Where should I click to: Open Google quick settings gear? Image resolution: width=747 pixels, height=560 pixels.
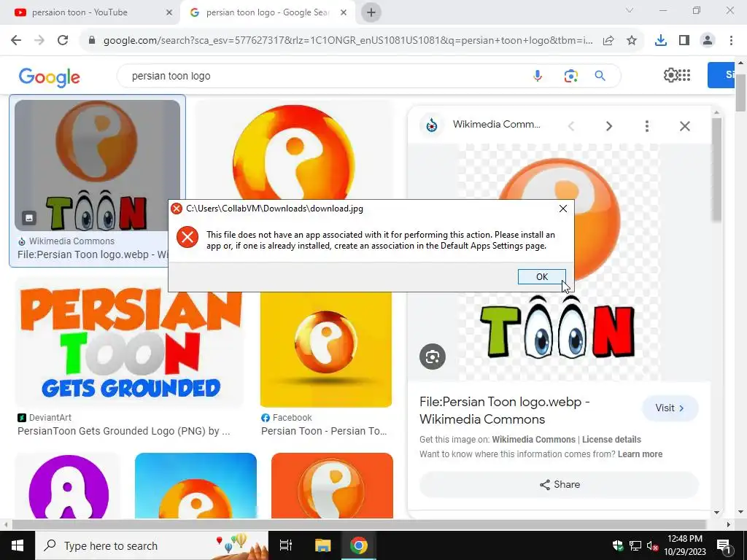pyautogui.click(x=670, y=75)
